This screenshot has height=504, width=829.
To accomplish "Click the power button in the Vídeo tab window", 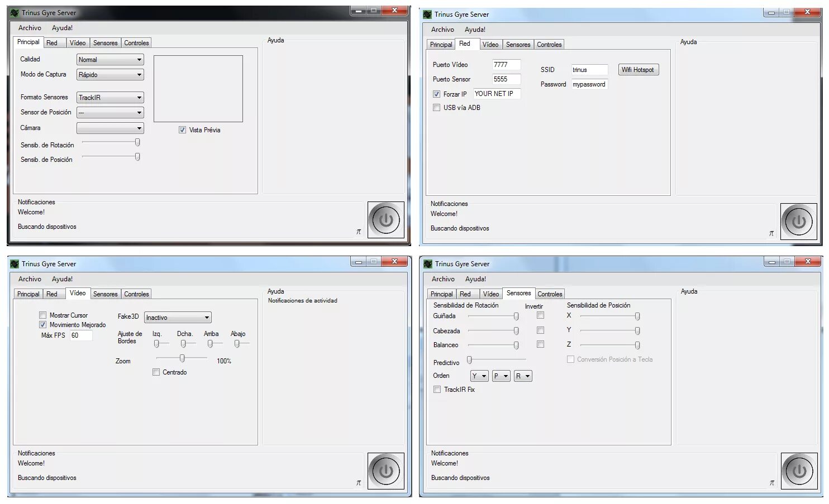I will (386, 471).
